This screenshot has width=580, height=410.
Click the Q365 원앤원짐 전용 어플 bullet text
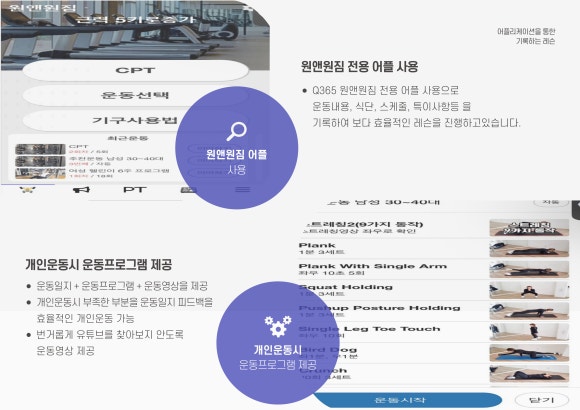coord(385,90)
